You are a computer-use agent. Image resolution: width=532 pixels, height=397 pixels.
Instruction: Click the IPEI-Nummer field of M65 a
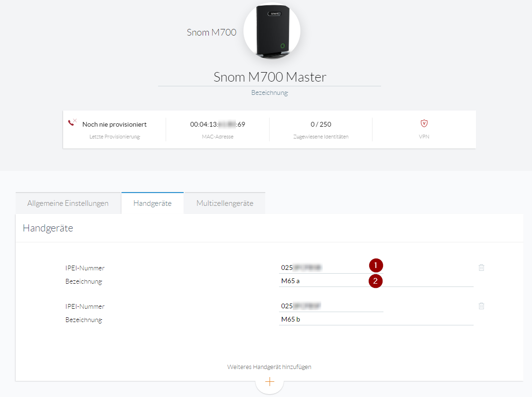(331, 268)
